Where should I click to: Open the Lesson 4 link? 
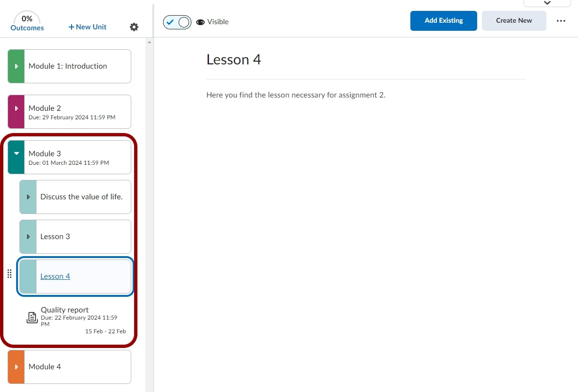click(x=55, y=276)
